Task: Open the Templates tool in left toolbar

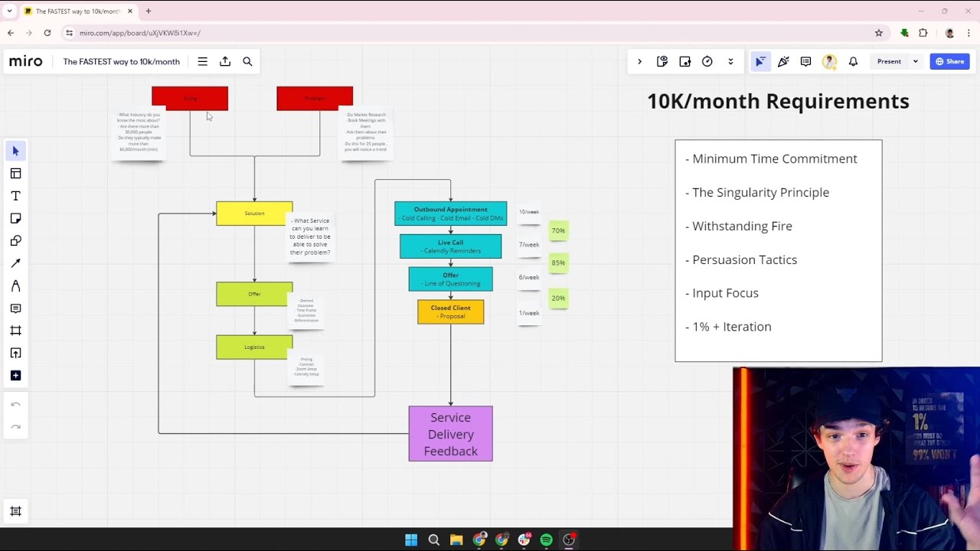Action: [x=15, y=174]
